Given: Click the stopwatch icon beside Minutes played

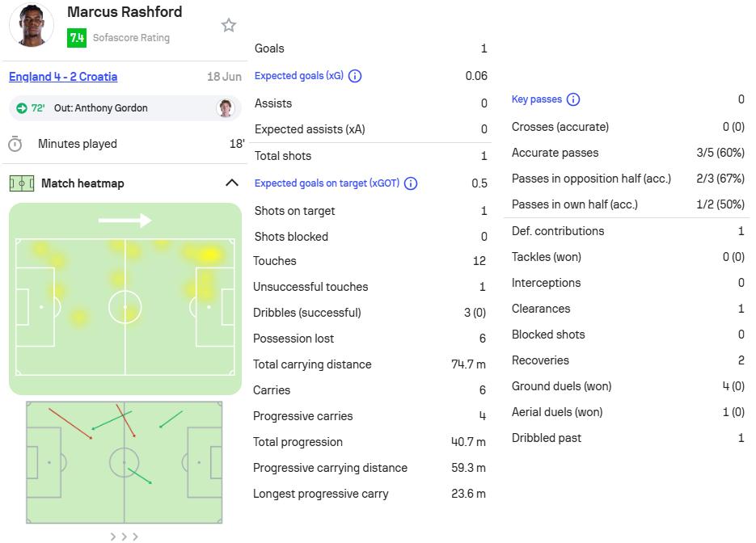Looking at the screenshot, I should 15,144.
